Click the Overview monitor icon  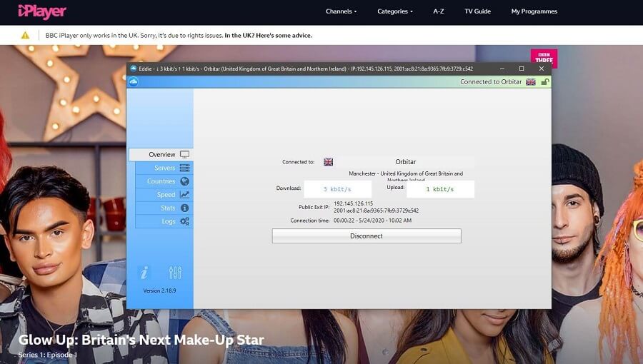point(184,154)
